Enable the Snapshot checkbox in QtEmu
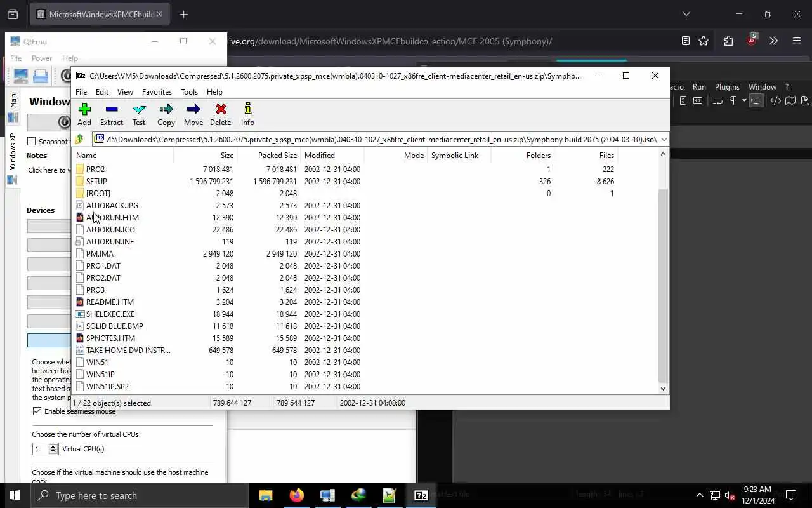 coord(32,142)
